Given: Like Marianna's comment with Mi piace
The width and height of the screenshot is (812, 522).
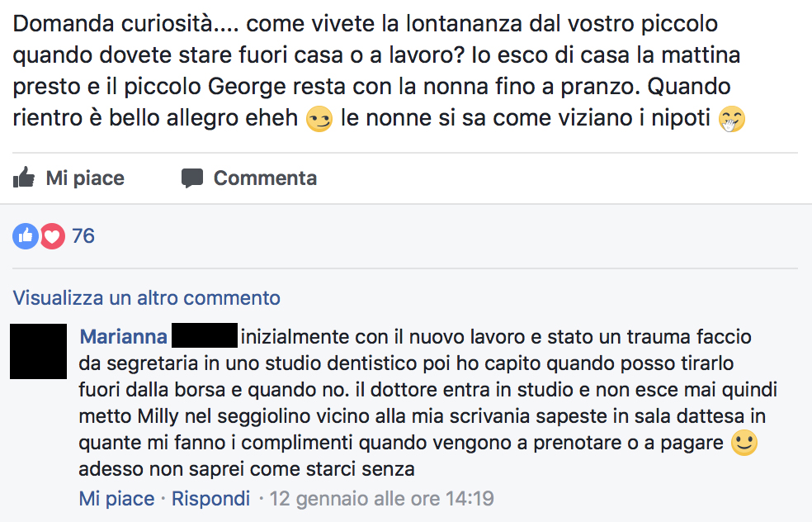Looking at the screenshot, I should tap(116, 499).
